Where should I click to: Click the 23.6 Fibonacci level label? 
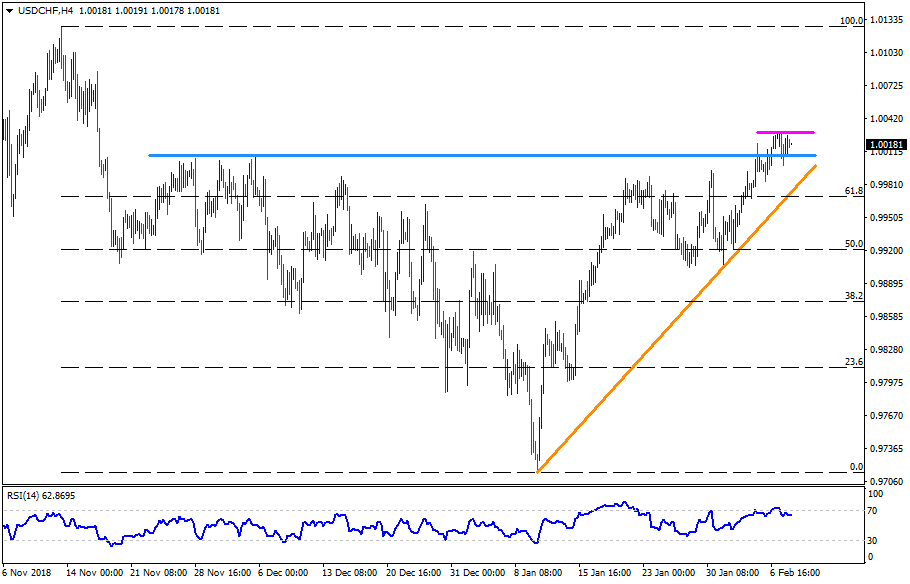(854, 362)
